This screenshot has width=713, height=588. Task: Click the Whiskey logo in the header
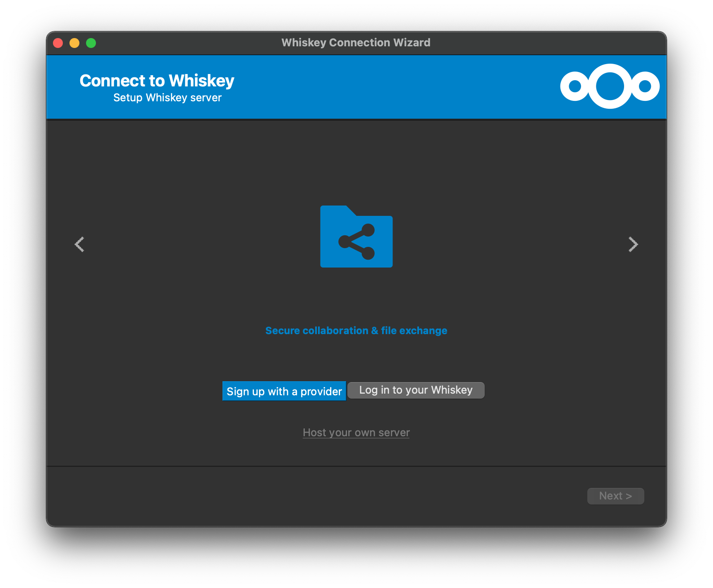(x=609, y=86)
